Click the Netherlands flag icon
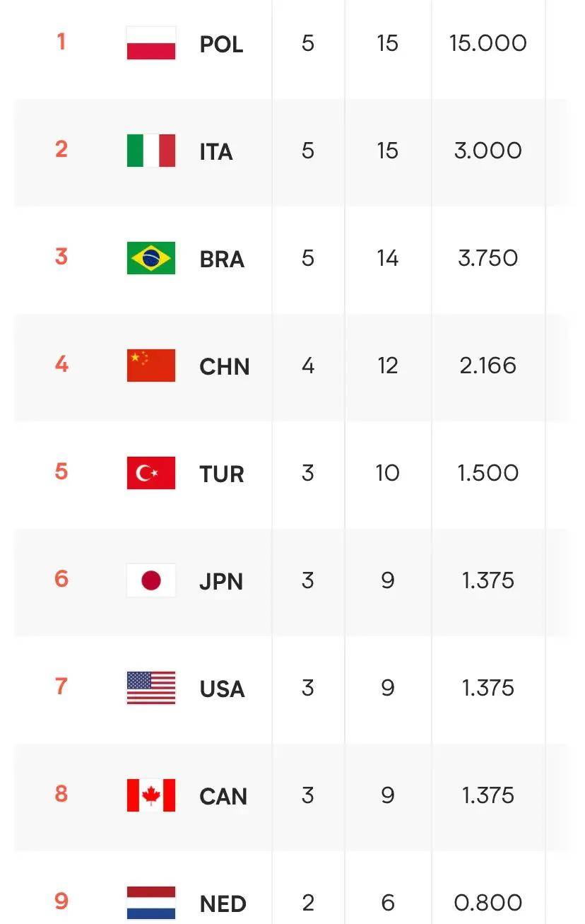 (151, 903)
